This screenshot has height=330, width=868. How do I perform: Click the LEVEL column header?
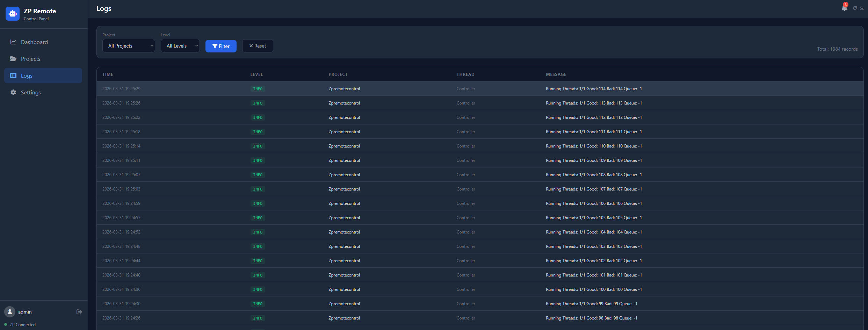click(x=256, y=74)
